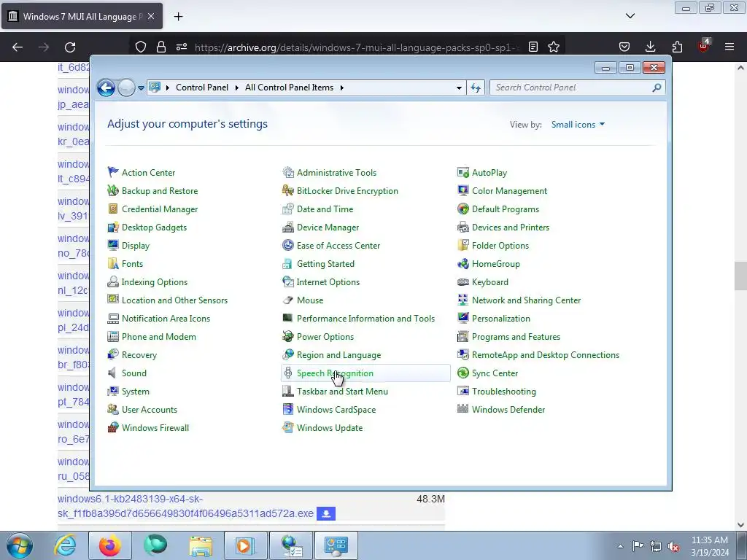
Task: Open Windows Explorer folder in taskbar
Action: (x=201, y=546)
